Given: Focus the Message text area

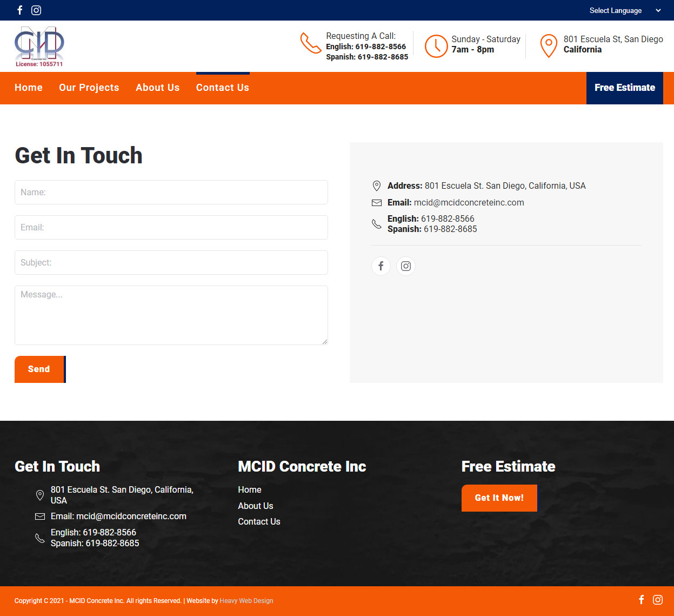Looking at the screenshot, I should [x=171, y=315].
